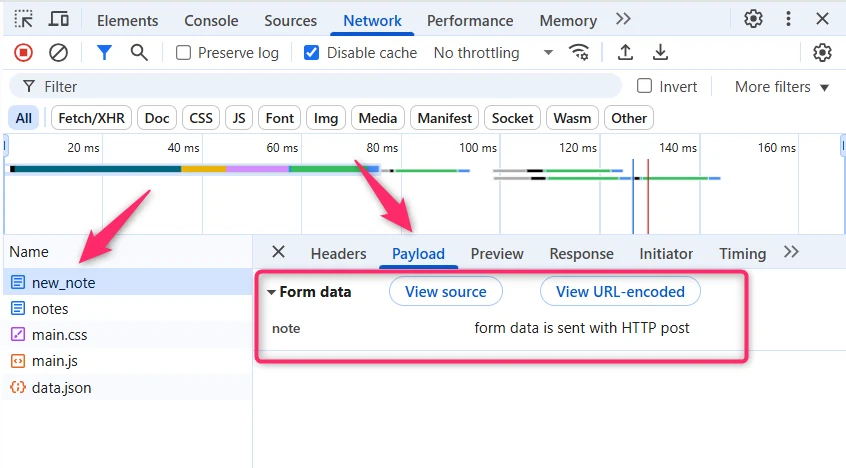Expand the More filters dropdown
Image resolution: width=846 pixels, height=468 pixels.
[x=781, y=87]
